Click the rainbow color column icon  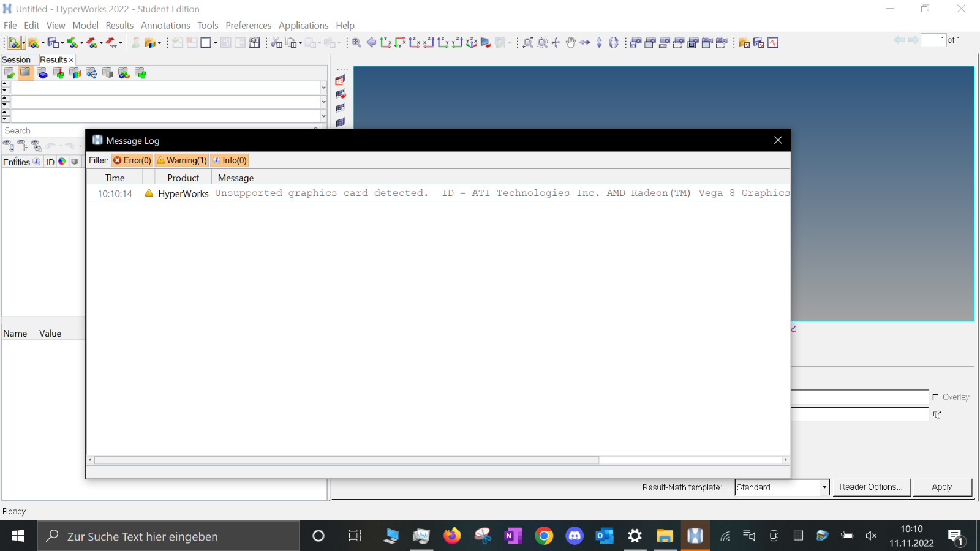[x=62, y=162]
